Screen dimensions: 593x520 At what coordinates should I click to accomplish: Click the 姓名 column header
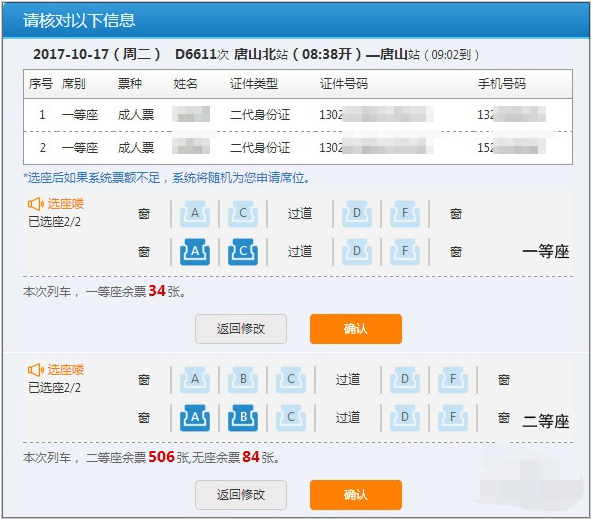point(185,84)
